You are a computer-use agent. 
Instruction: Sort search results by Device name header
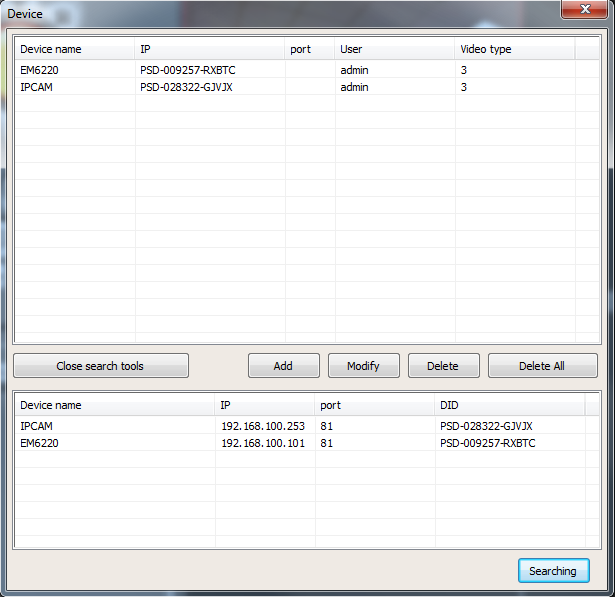[x=115, y=405]
